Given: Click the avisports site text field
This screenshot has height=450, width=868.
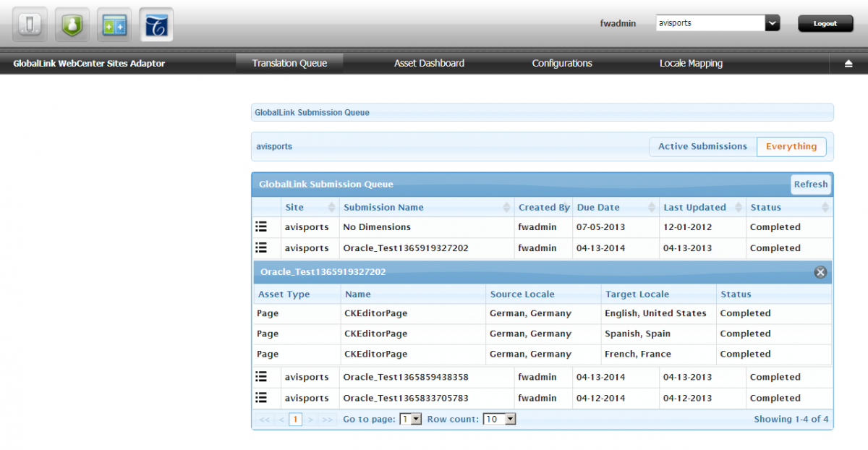Looking at the screenshot, I should (x=710, y=23).
